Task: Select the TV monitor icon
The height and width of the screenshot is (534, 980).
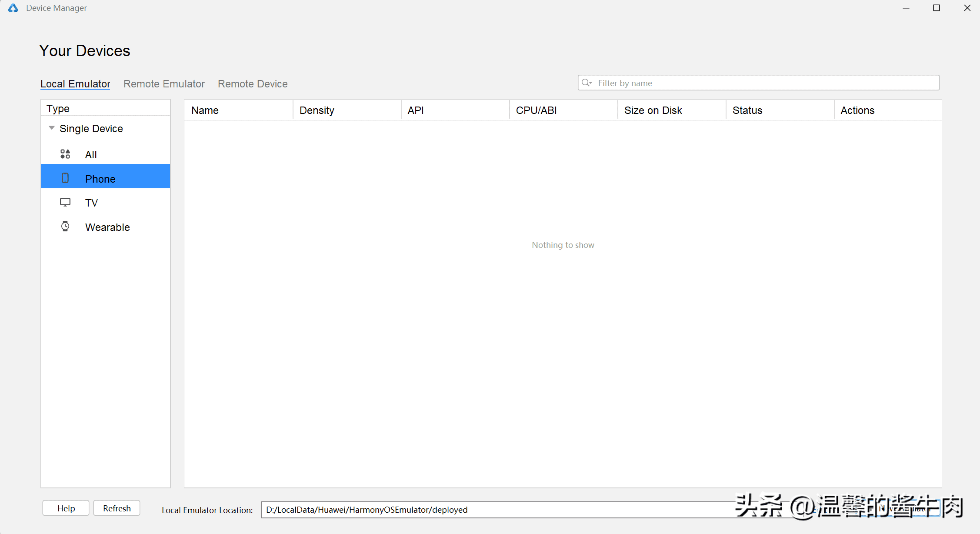Action: coord(65,203)
